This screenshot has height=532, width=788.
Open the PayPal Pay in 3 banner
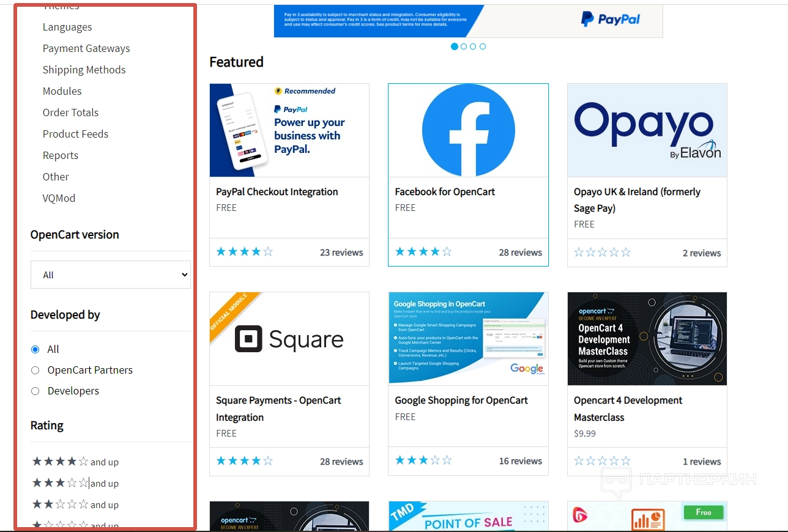point(468,21)
